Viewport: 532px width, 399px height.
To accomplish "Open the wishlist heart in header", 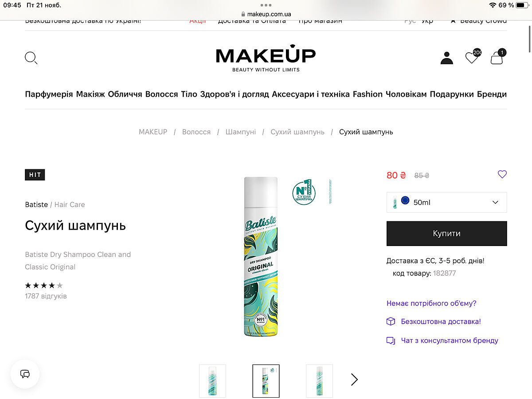I will point(472,58).
